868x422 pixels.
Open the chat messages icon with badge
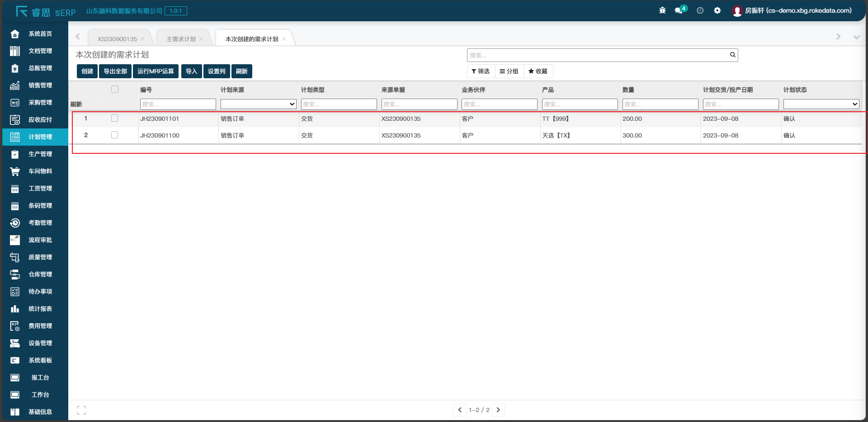click(x=679, y=10)
